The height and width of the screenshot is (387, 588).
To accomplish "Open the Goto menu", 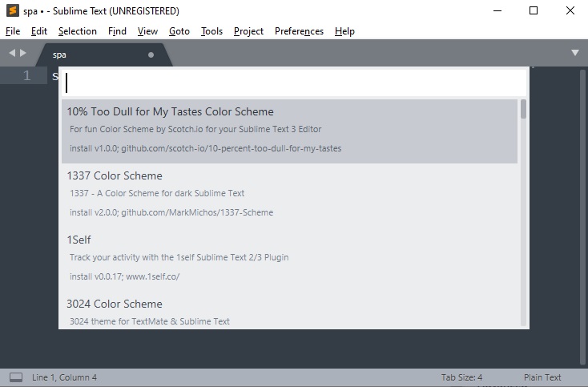I will (x=179, y=31).
